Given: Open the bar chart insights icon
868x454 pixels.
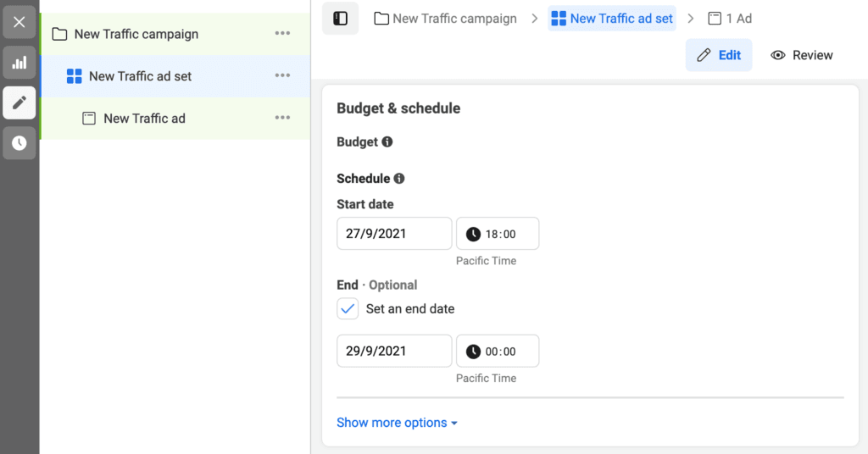Looking at the screenshot, I should (x=19, y=63).
